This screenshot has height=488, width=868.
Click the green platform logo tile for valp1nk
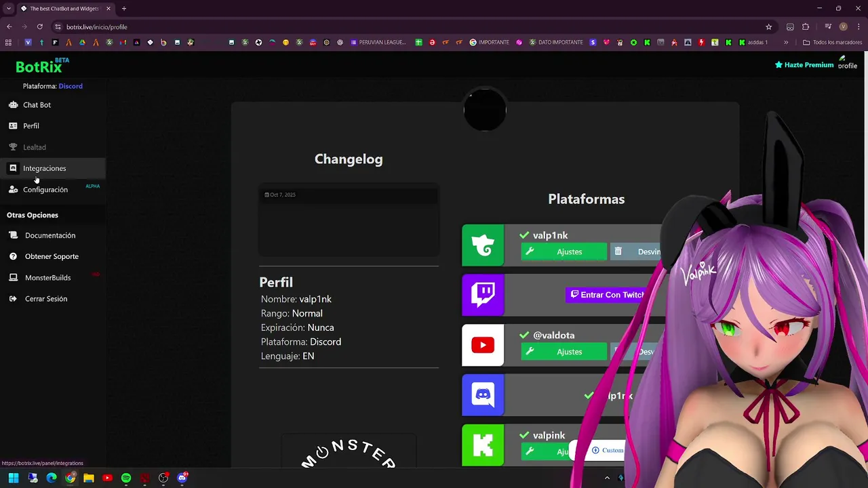point(483,245)
